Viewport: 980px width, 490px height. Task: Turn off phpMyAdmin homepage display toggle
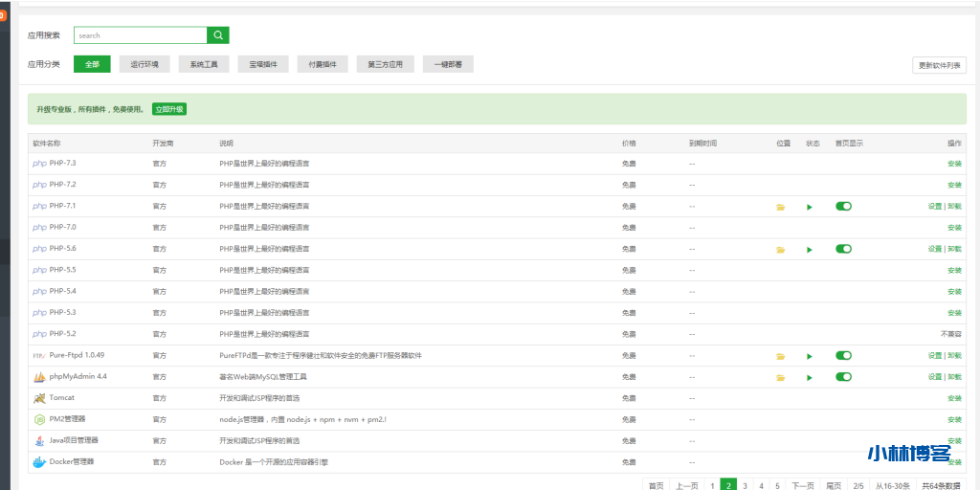pyautogui.click(x=843, y=376)
